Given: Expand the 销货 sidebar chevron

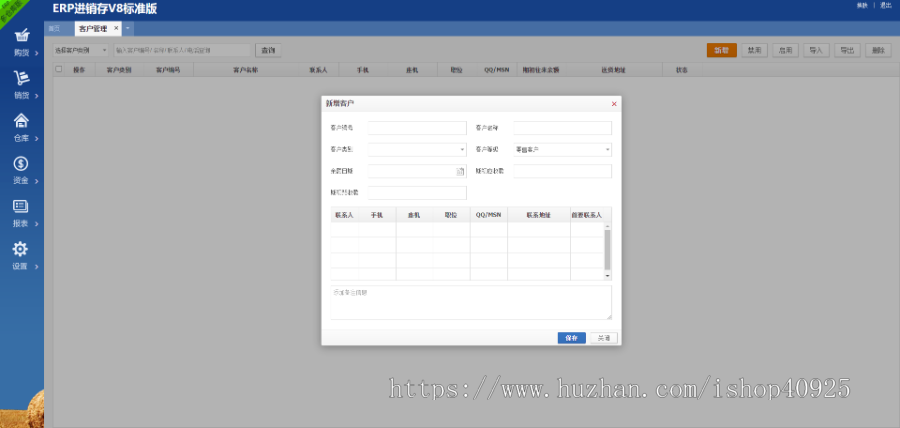Looking at the screenshot, I should (37, 96).
